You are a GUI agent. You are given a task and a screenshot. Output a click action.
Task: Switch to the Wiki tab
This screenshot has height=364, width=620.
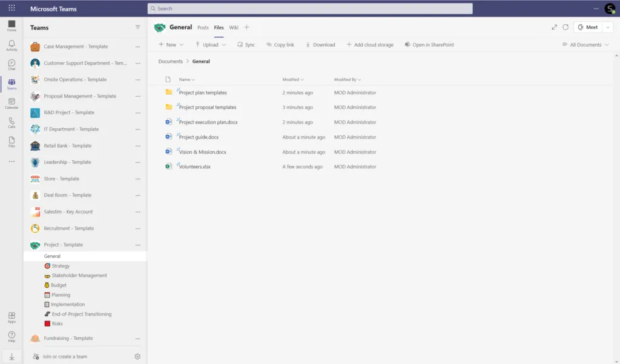[234, 27]
